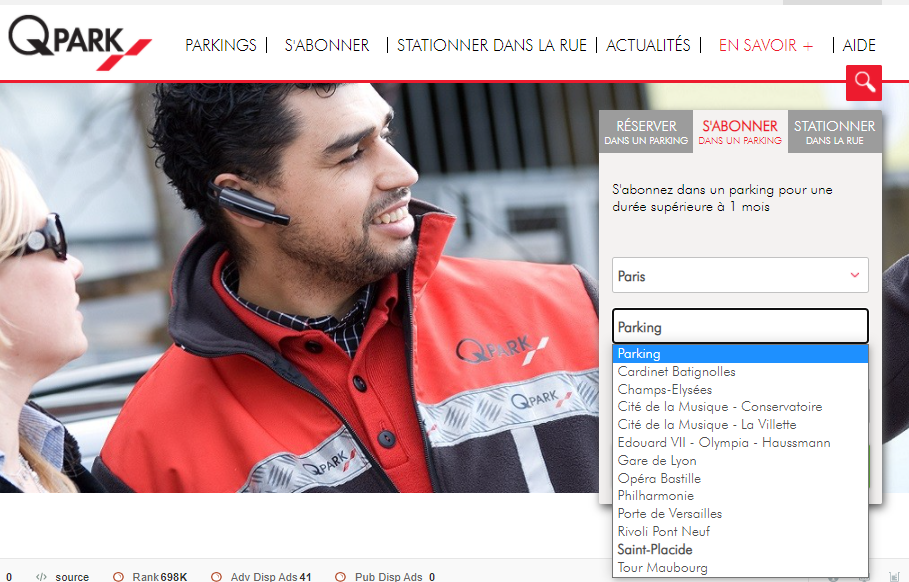This screenshot has height=582, width=909.
Task: Choose Philharmonie from the parking list
Action: [x=740, y=496]
